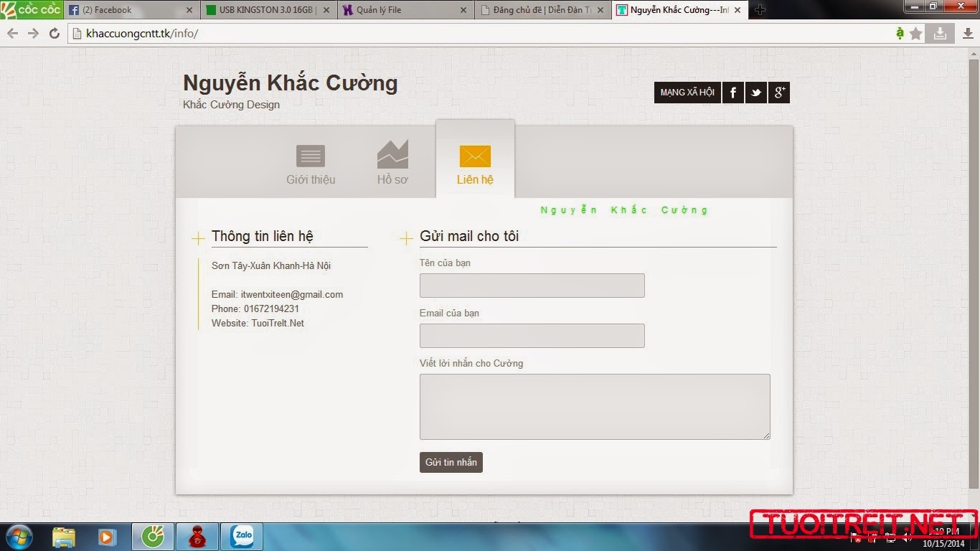Click the address bar URL
Viewport: 980px width, 551px height.
coord(142,34)
